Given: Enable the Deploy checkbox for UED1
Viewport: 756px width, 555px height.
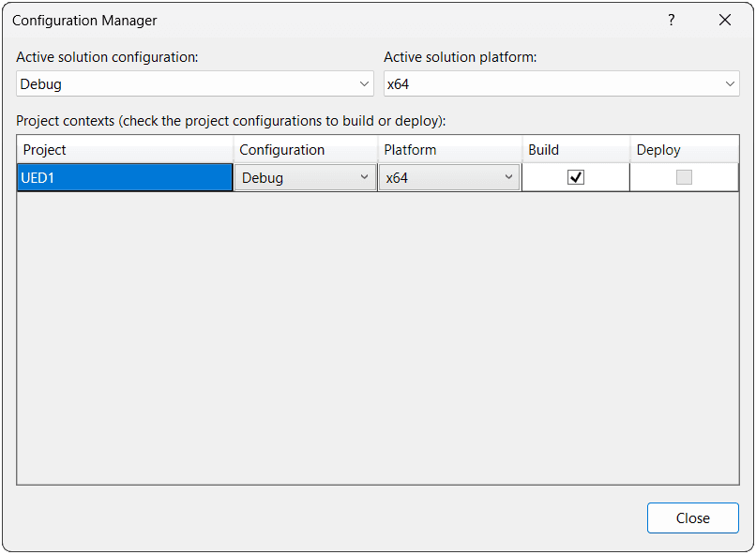Looking at the screenshot, I should [684, 176].
